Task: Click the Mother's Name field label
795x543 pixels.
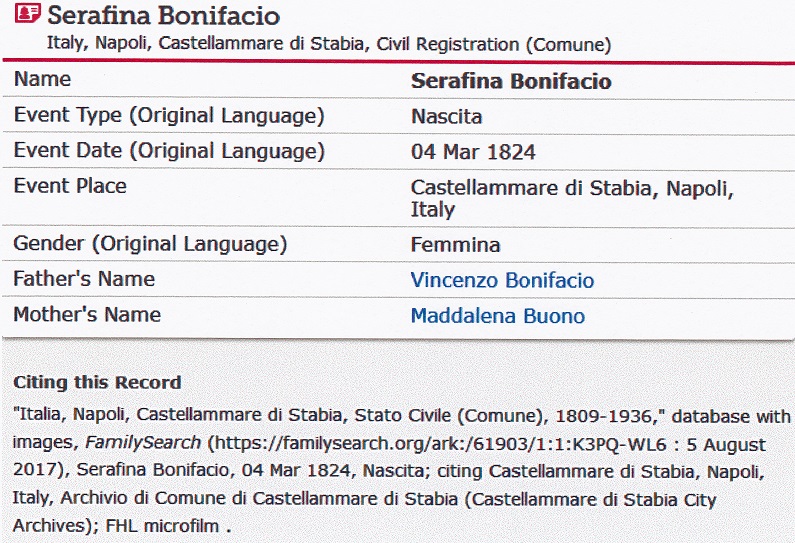Action: 87,316
